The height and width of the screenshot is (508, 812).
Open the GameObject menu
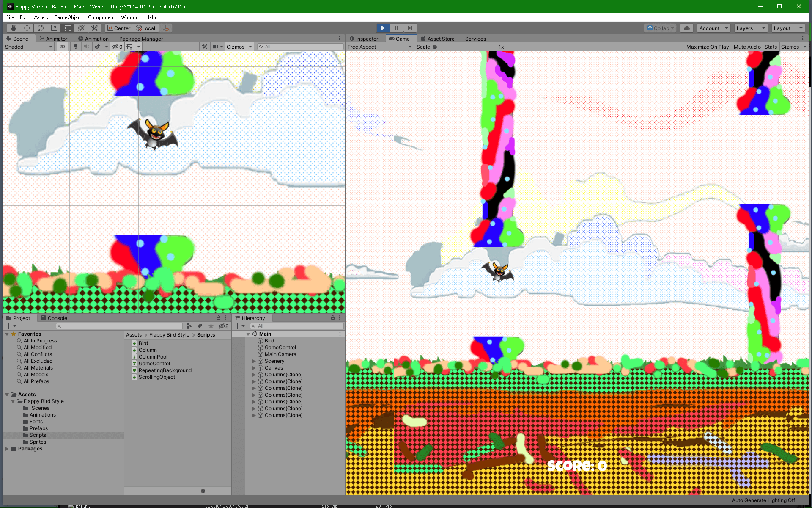(68, 17)
